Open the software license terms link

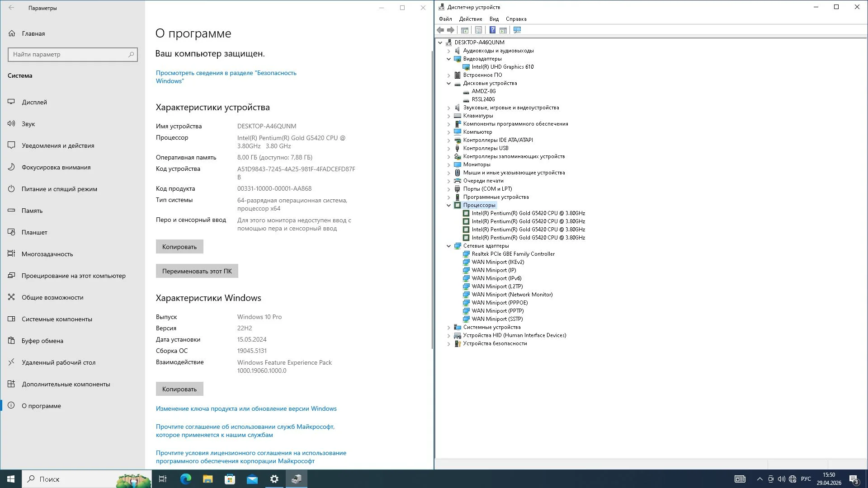(251, 457)
